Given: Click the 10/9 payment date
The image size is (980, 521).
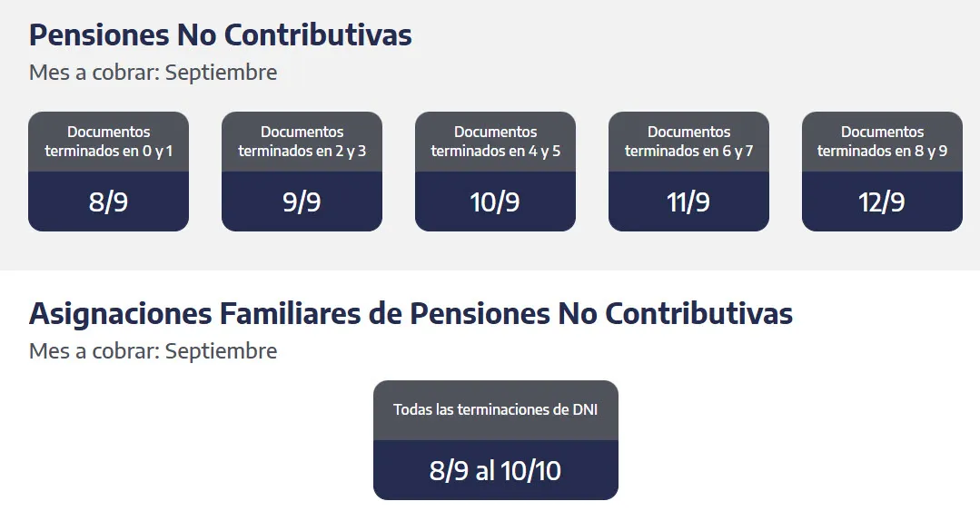Looking at the screenshot, I should 495,202.
